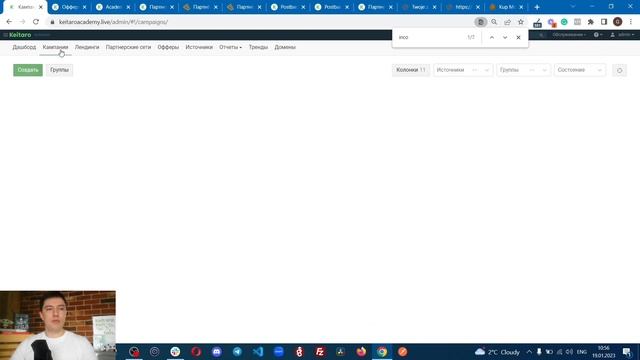This screenshot has height=360, width=640.
Task: Switch to the Офферы section
Action: pos(168,47)
